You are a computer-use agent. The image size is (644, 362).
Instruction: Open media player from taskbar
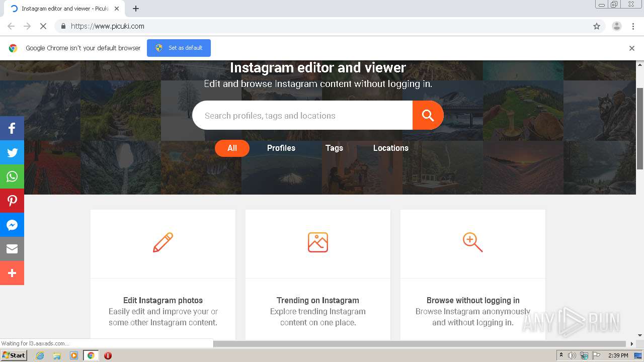[x=74, y=355]
